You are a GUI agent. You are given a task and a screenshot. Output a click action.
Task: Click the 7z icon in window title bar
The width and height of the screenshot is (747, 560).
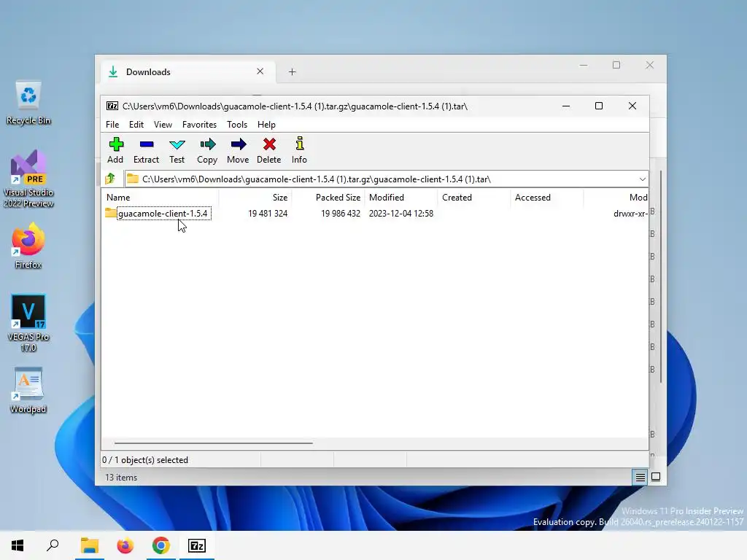tap(112, 106)
